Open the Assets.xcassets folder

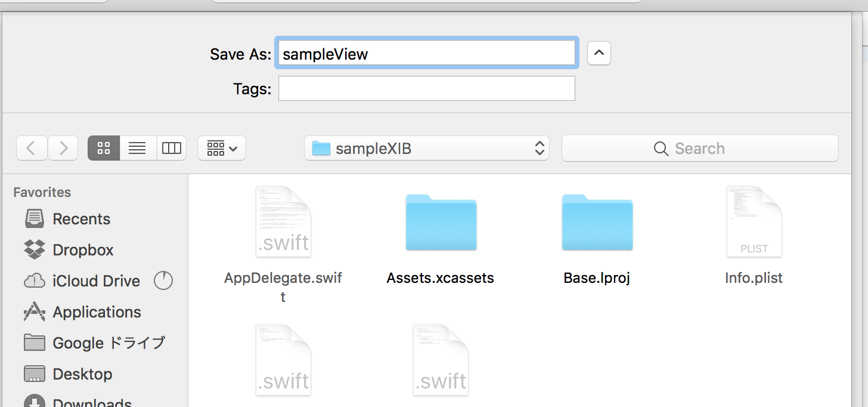pos(441,223)
